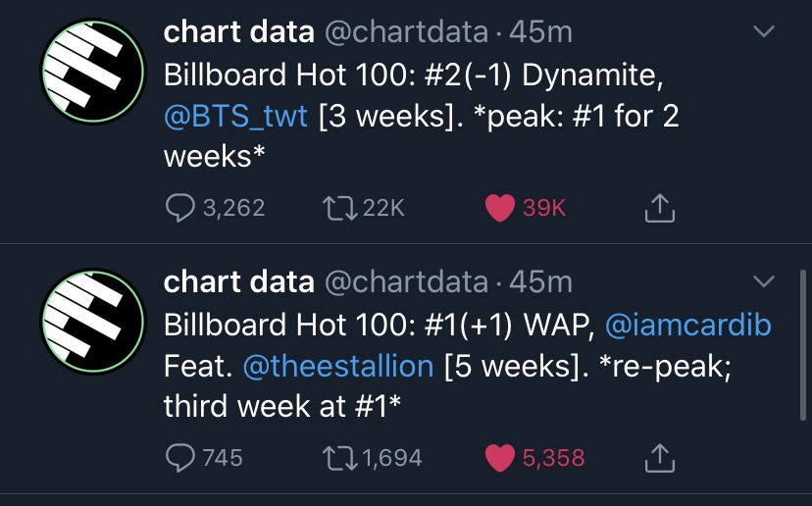This screenshot has width=812, height=506.
Task: Click the vertical scrollbar indicator at right
Action: click(802, 345)
